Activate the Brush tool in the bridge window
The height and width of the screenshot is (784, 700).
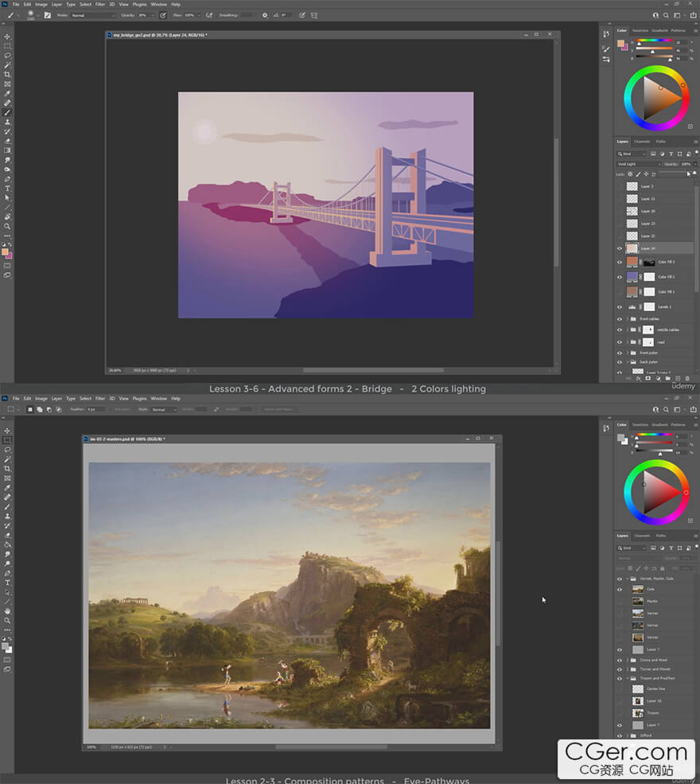click(x=7, y=112)
